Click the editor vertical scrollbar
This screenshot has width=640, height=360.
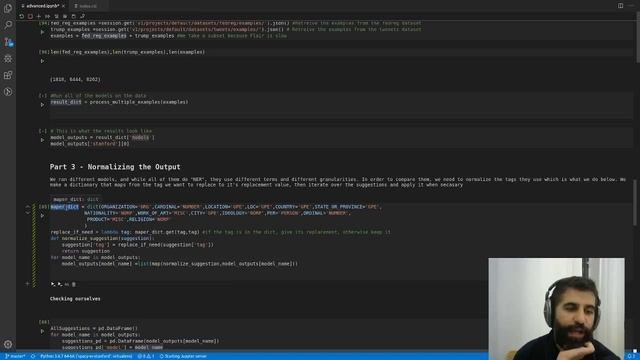point(637,37)
